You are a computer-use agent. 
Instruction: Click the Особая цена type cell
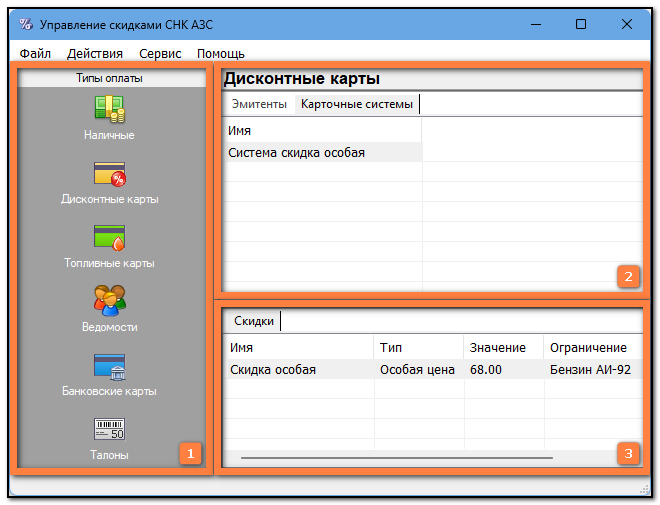coord(419,369)
